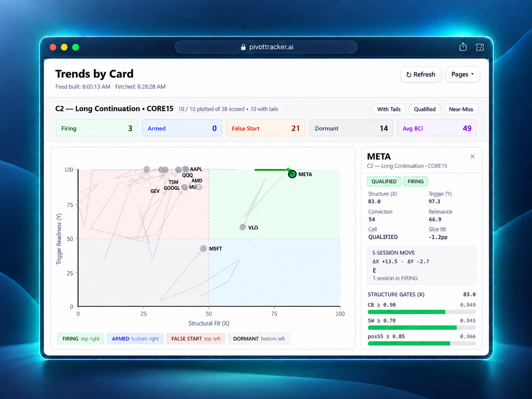Click the AAPL point on chart
The image size is (532, 399).
point(186,169)
